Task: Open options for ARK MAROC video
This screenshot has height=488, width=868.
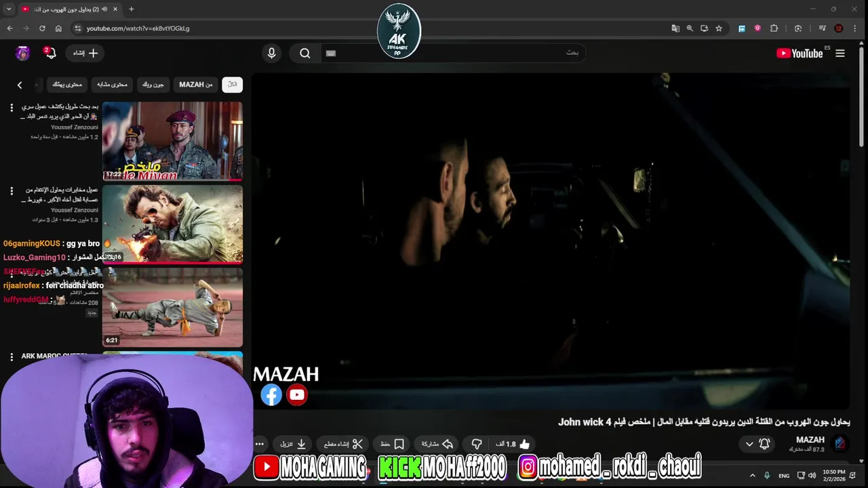Action: click(x=12, y=357)
